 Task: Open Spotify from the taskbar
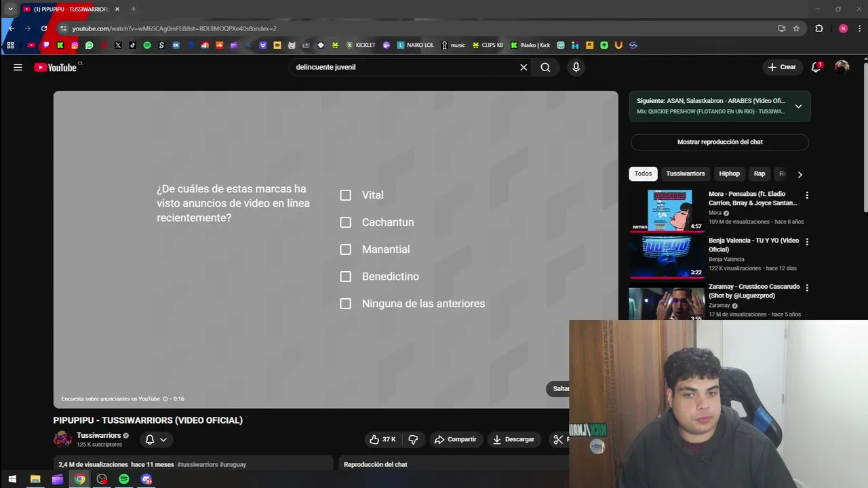[124, 479]
